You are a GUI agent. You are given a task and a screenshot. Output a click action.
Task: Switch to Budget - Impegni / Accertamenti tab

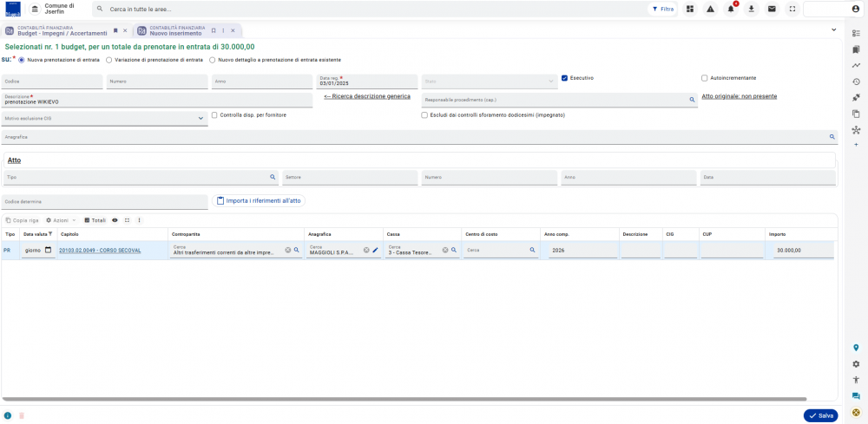(x=62, y=31)
